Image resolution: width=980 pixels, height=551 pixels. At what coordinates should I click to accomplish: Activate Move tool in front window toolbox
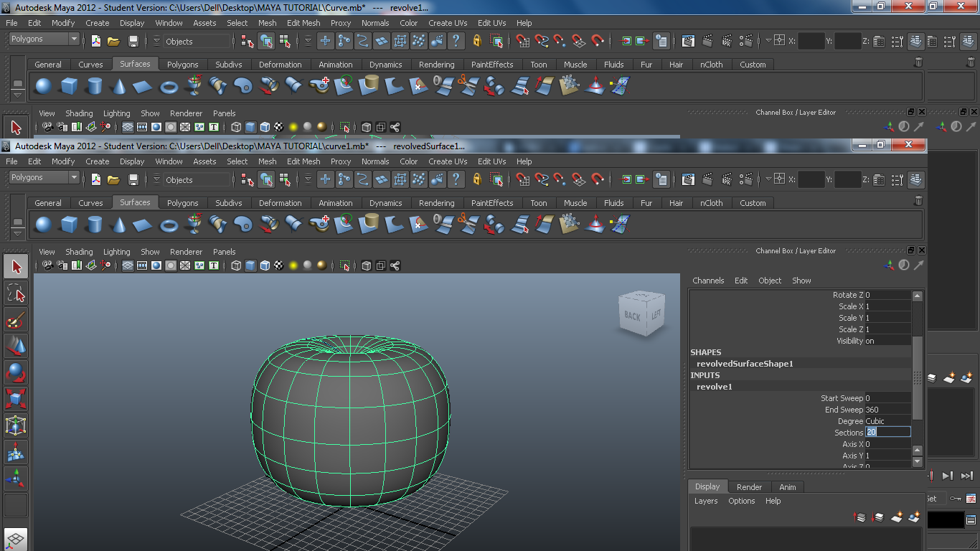coord(16,346)
